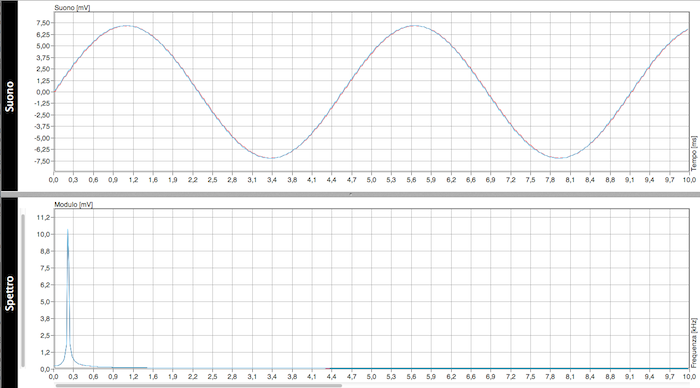Click the 7,50 tick on the Suono axis
700x388 pixels.
click(x=44, y=23)
